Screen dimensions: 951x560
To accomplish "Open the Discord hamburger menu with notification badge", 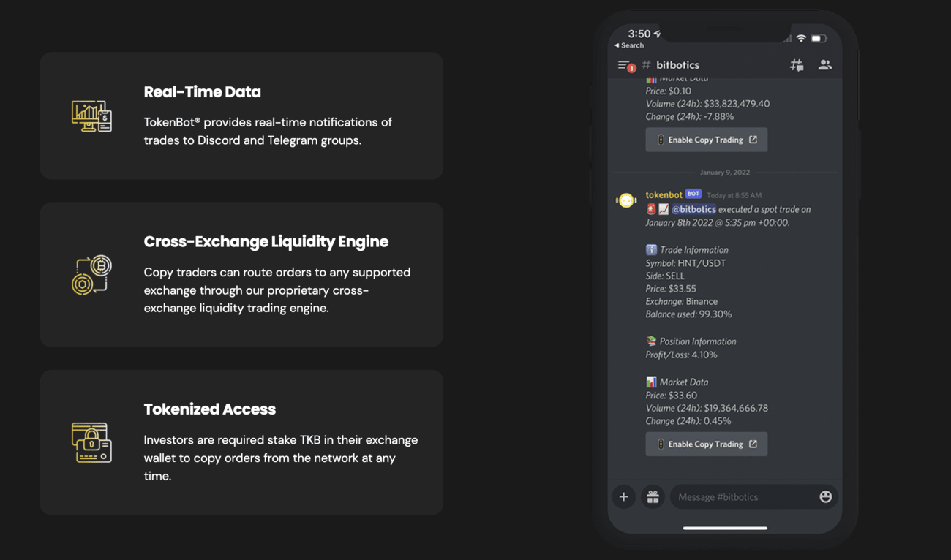I will [x=625, y=65].
